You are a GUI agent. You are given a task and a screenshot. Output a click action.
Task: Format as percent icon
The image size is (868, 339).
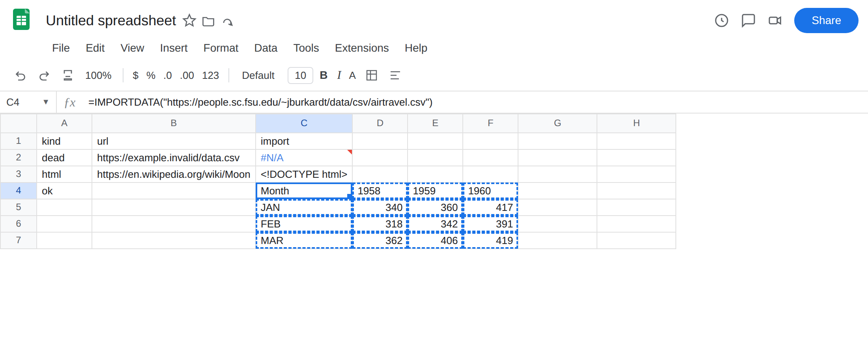click(x=151, y=75)
